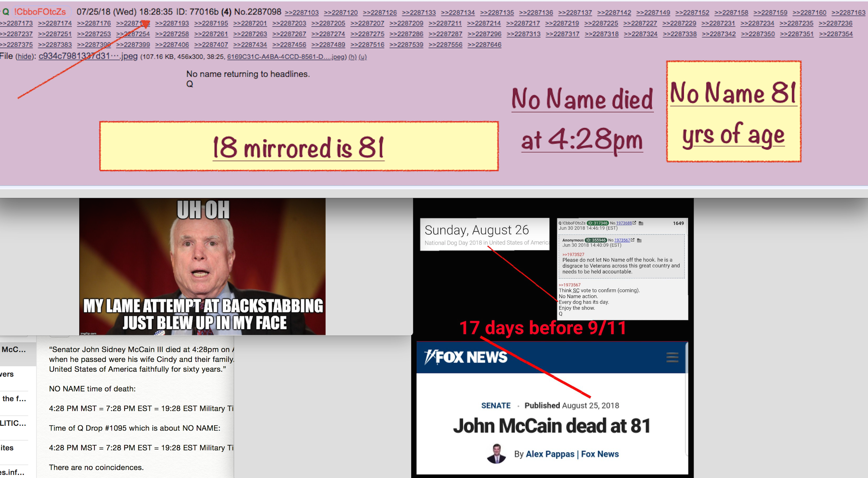The image size is (868, 478).
Task: Click folder icon next to post 1973567
Action: pyautogui.click(x=639, y=241)
